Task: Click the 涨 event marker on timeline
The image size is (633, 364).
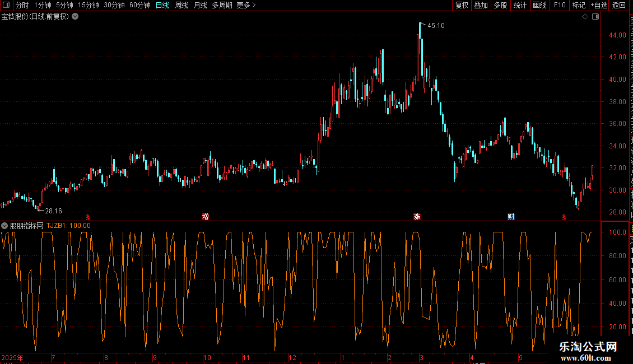Action: [x=417, y=217]
